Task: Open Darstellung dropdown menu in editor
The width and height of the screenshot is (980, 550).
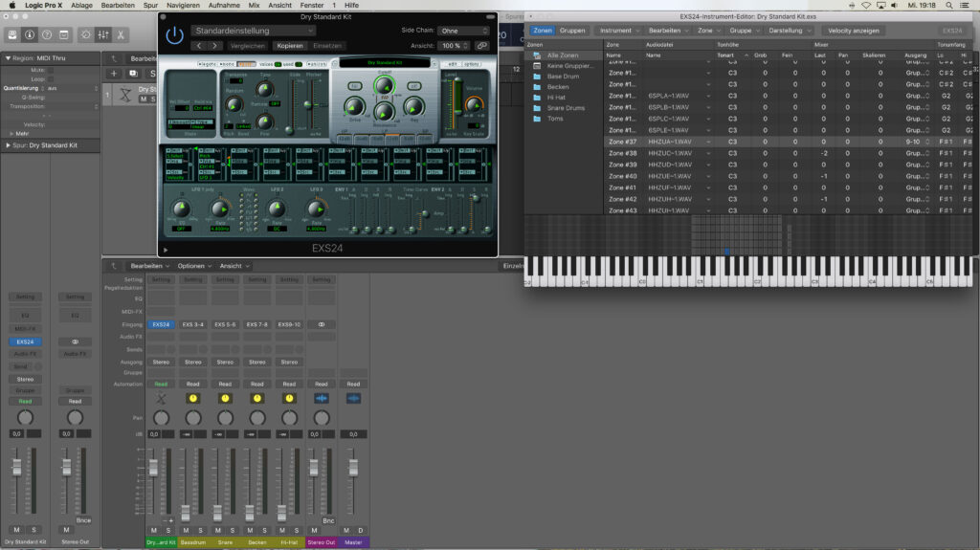Action: tap(790, 31)
